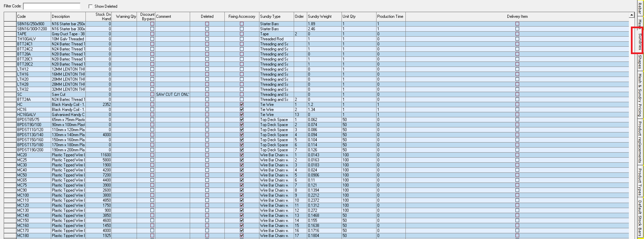The image size is (644, 239).
Task: Select the stock on hand value 11600
Action: click(99, 155)
